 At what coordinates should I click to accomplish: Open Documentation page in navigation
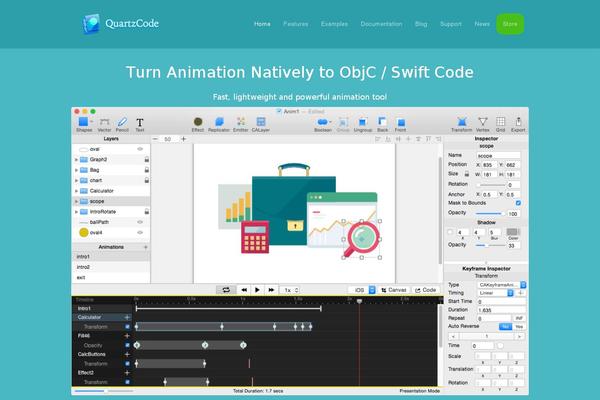point(381,24)
